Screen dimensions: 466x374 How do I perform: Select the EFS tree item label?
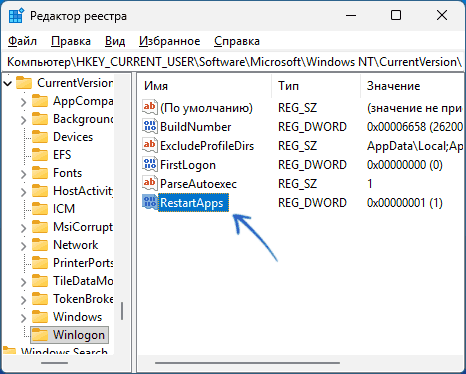coord(62,155)
